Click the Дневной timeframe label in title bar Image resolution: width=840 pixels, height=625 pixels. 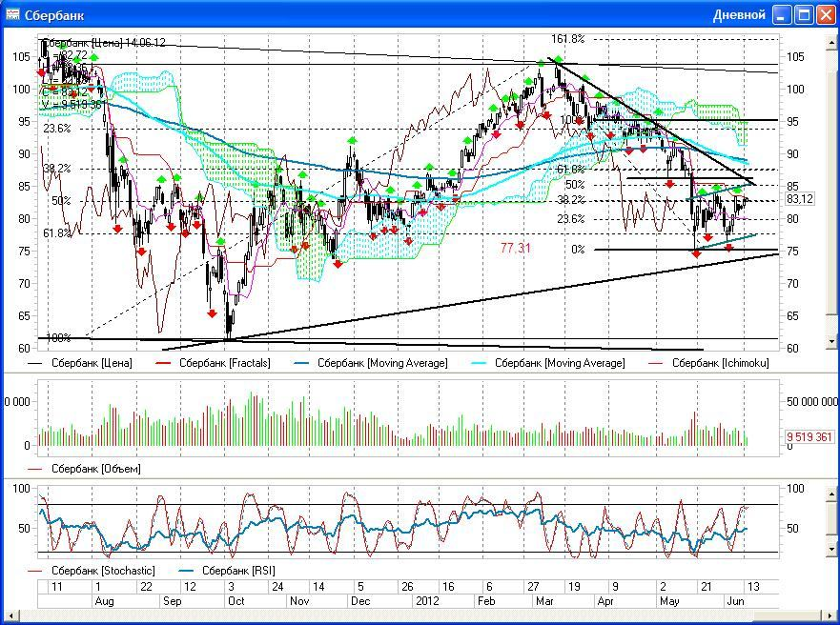(x=739, y=15)
